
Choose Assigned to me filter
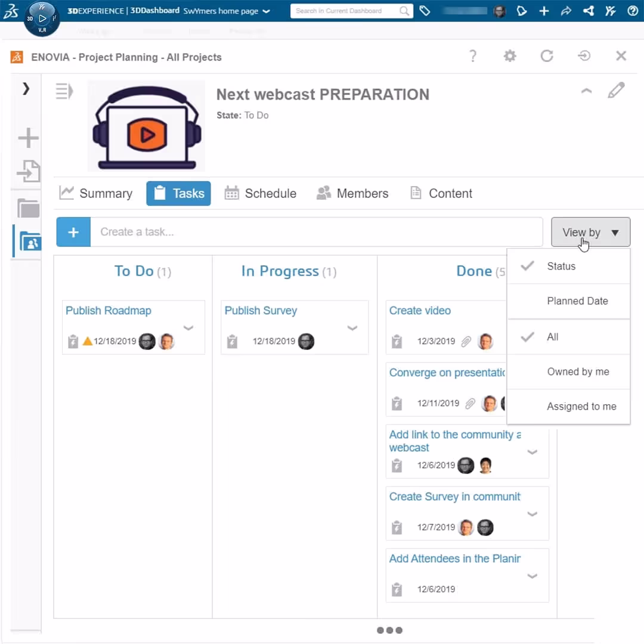[x=568, y=407]
